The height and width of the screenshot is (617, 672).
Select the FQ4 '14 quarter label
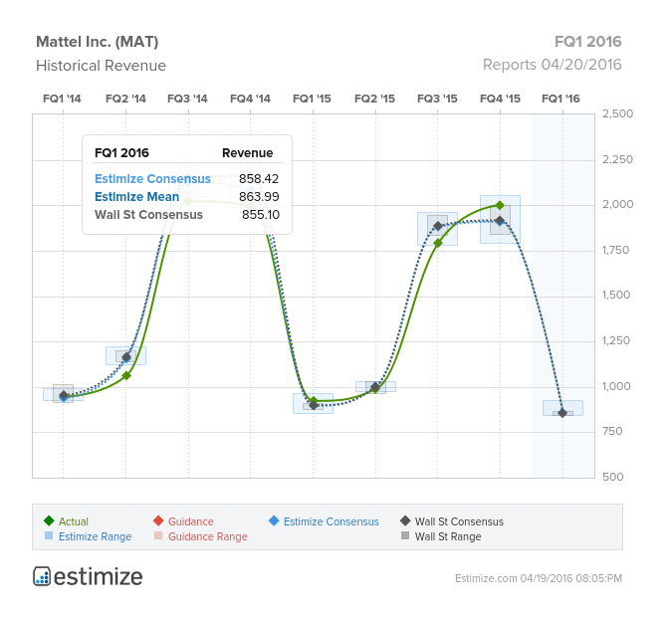pos(250,99)
